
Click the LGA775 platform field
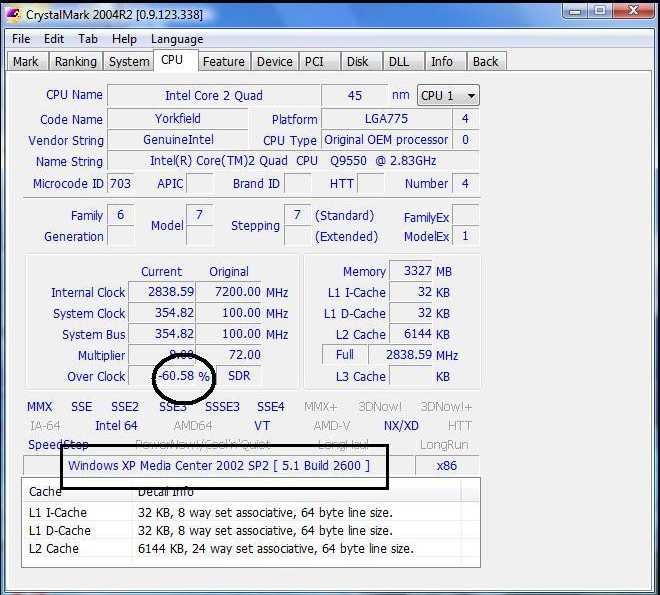[386, 119]
